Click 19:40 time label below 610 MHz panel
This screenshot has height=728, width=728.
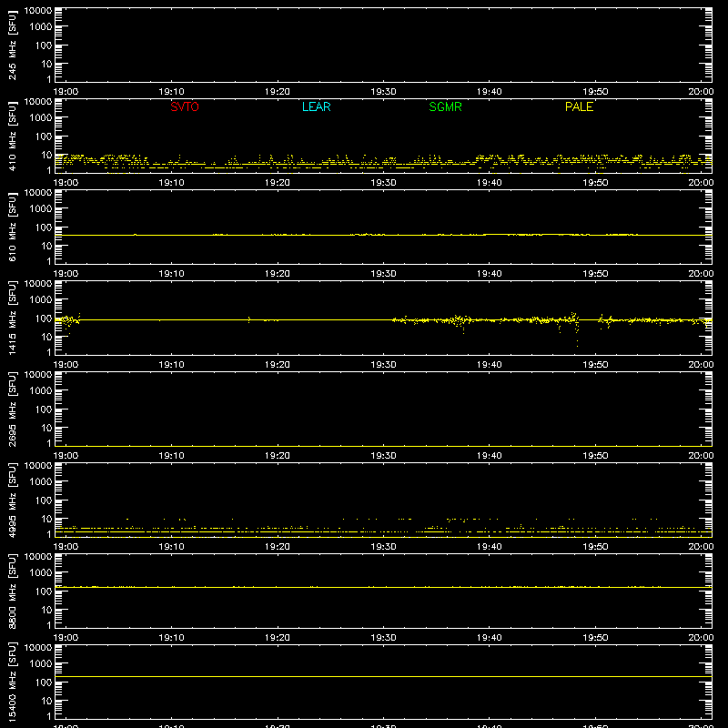pos(489,274)
